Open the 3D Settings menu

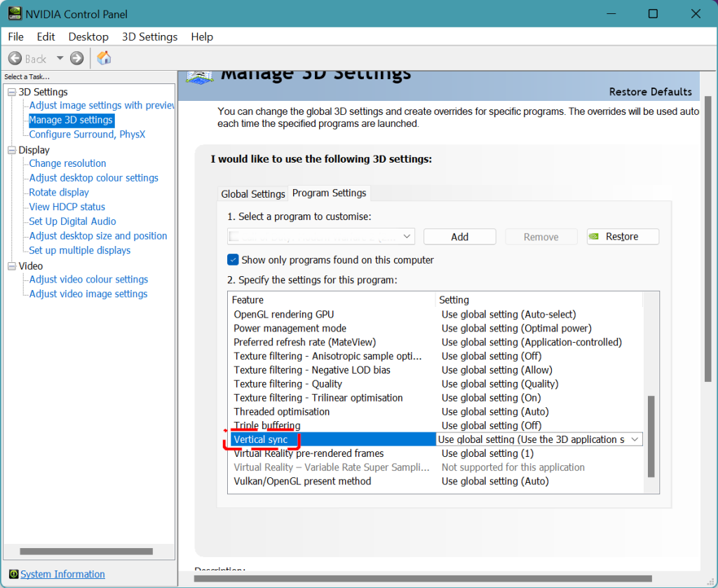click(x=150, y=36)
